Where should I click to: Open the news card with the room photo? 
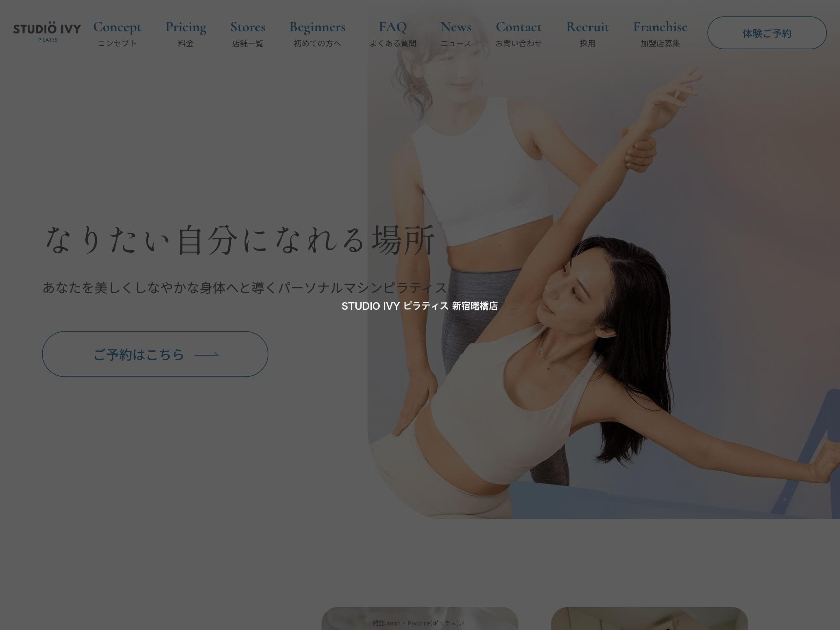[x=649, y=619]
